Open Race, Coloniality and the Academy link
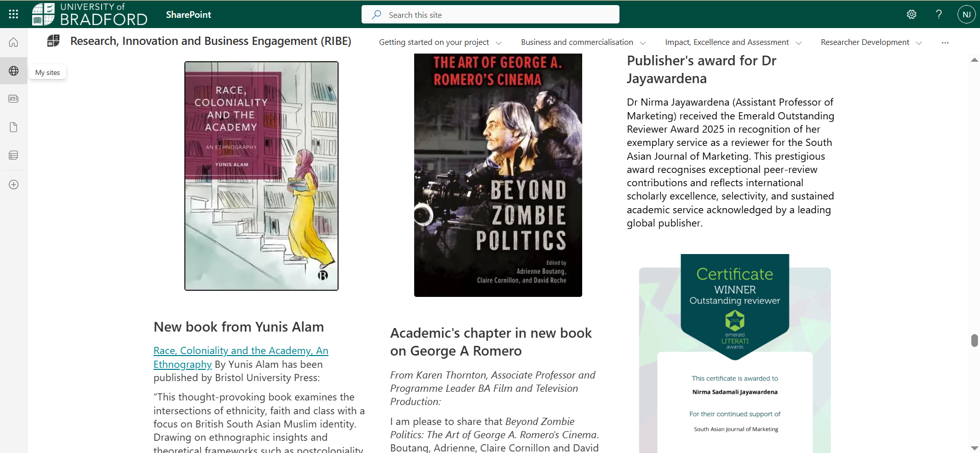The width and height of the screenshot is (980, 453). click(x=241, y=351)
